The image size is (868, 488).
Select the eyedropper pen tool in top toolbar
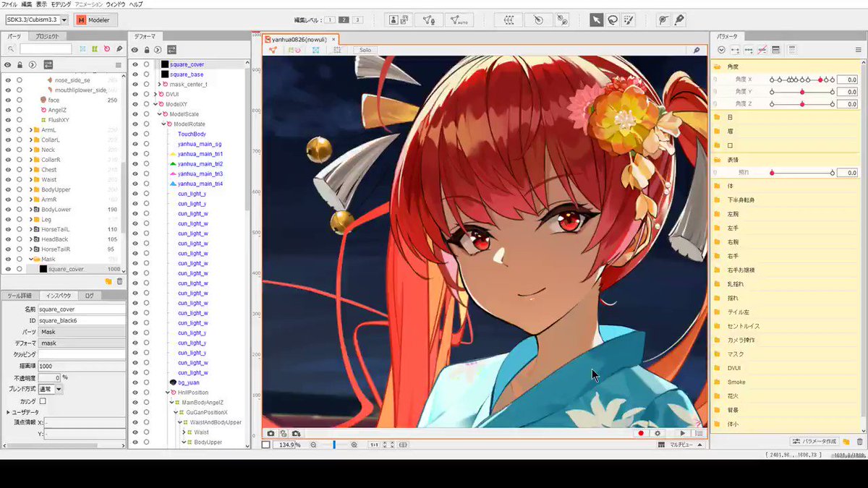coord(679,20)
